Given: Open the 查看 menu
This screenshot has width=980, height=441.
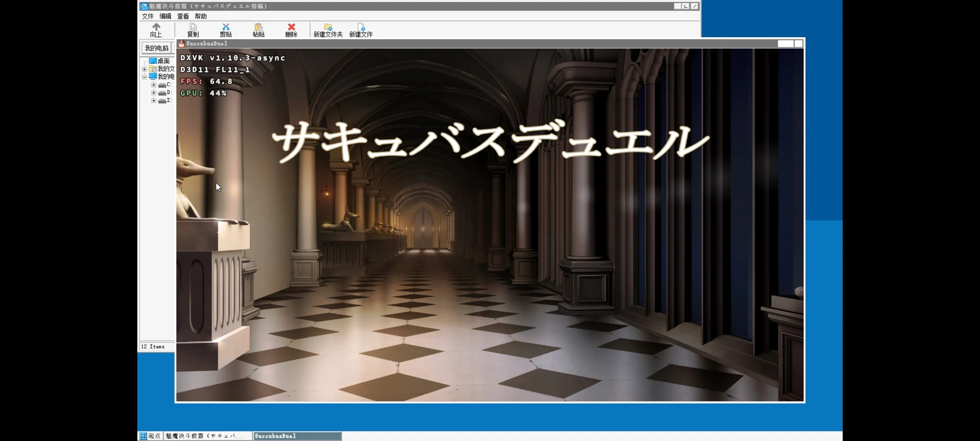Looking at the screenshot, I should tap(183, 16).
